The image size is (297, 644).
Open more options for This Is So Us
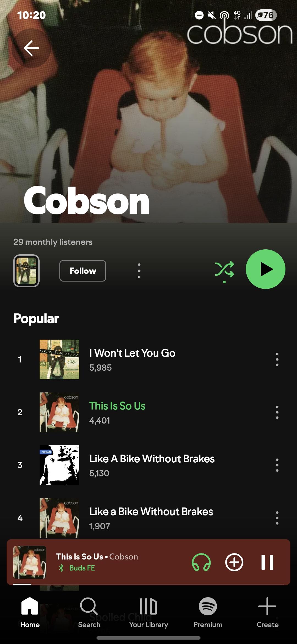(x=277, y=412)
